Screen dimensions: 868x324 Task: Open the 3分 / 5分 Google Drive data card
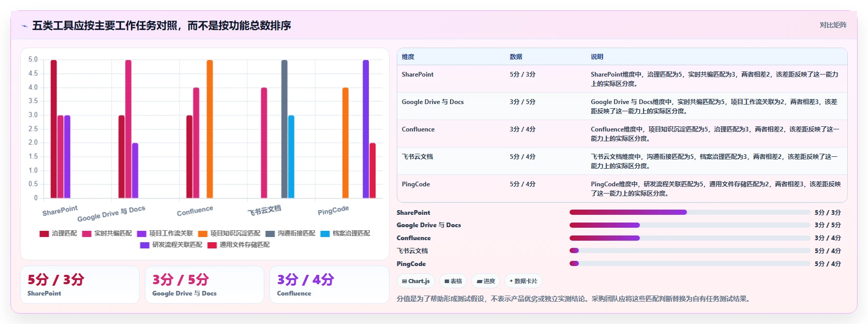[x=204, y=285]
